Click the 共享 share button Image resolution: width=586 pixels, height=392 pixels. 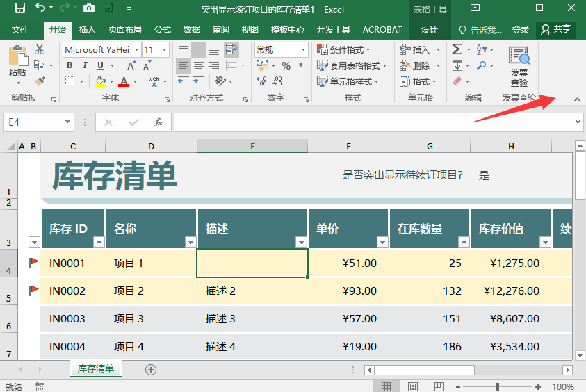click(556, 29)
